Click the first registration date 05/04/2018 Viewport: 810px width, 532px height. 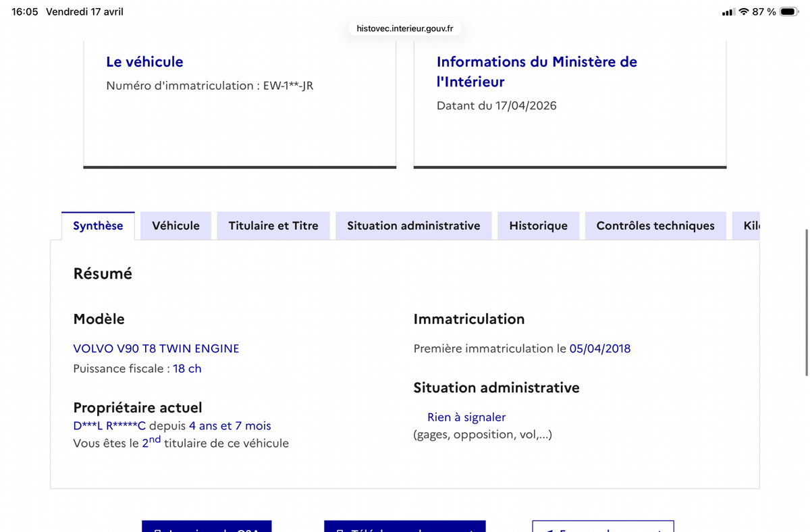600,348
